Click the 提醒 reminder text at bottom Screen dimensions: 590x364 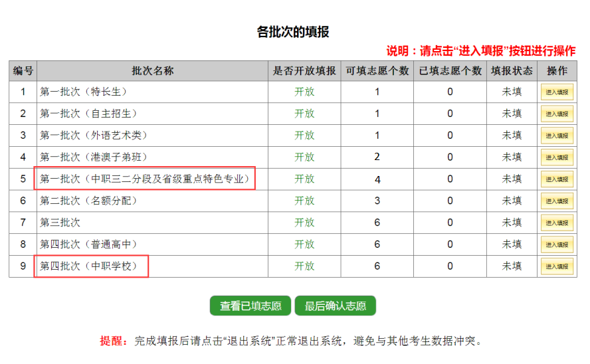pyautogui.click(x=291, y=341)
